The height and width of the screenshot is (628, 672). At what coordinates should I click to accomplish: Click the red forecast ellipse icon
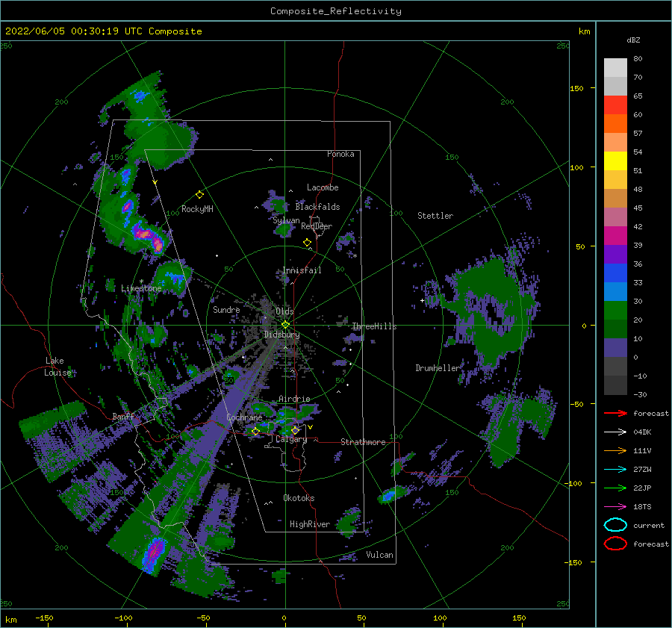pyautogui.click(x=615, y=544)
